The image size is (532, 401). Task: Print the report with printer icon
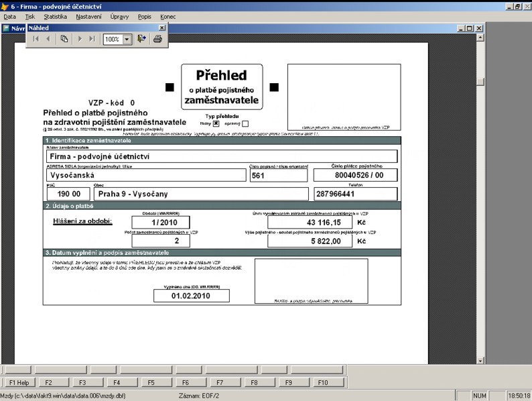coord(157,40)
